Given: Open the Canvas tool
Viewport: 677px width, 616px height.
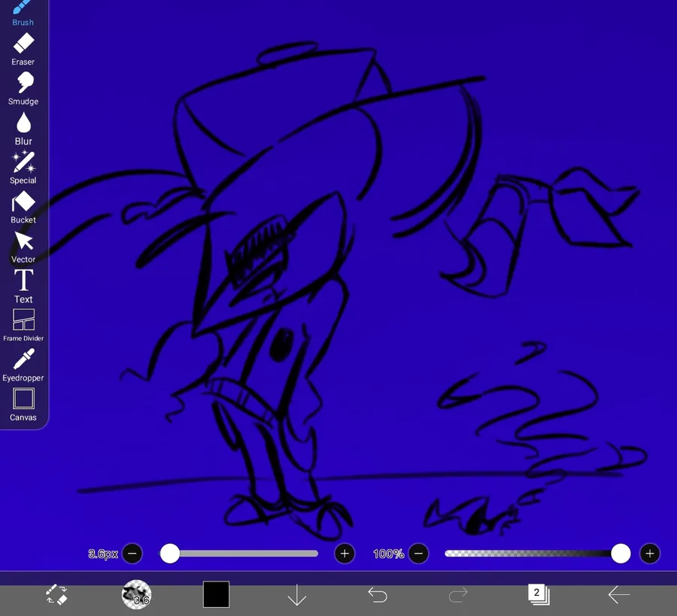Looking at the screenshot, I should (x=23, y=405).
